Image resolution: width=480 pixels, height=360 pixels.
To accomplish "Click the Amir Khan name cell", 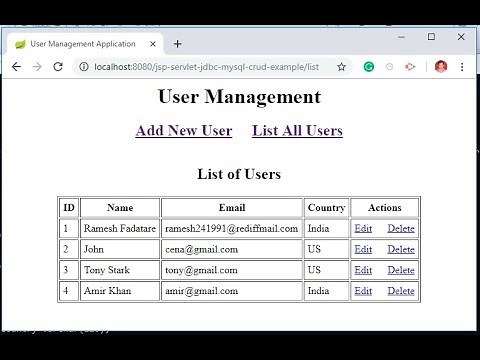I will pyautogui.click(x=120, y=291).
